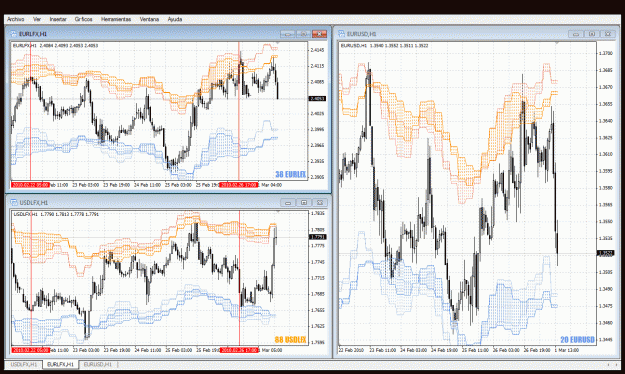Screen dimensions: 625x374
Task: Open the Ver menu
Action: click(x=37, y=19)
